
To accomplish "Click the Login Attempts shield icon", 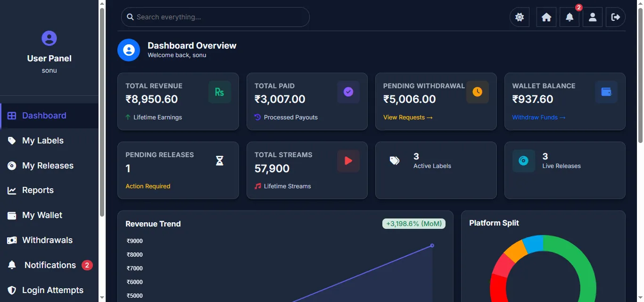I will click(12, 290).
